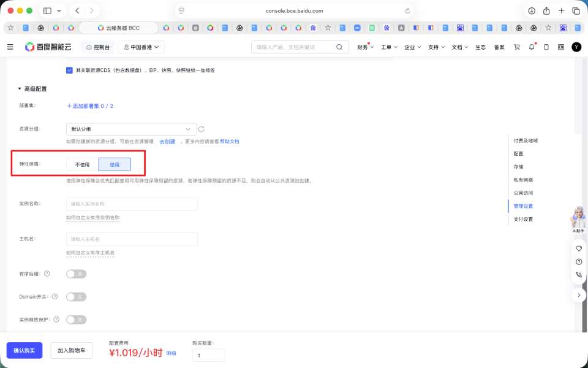This screenshot has width=588, height=368.
Task: Open the AI助手 assistant
Action: [x=578, y=220]
